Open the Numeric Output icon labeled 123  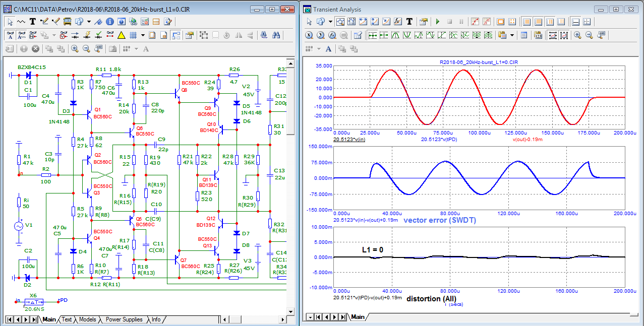[538, 35]
